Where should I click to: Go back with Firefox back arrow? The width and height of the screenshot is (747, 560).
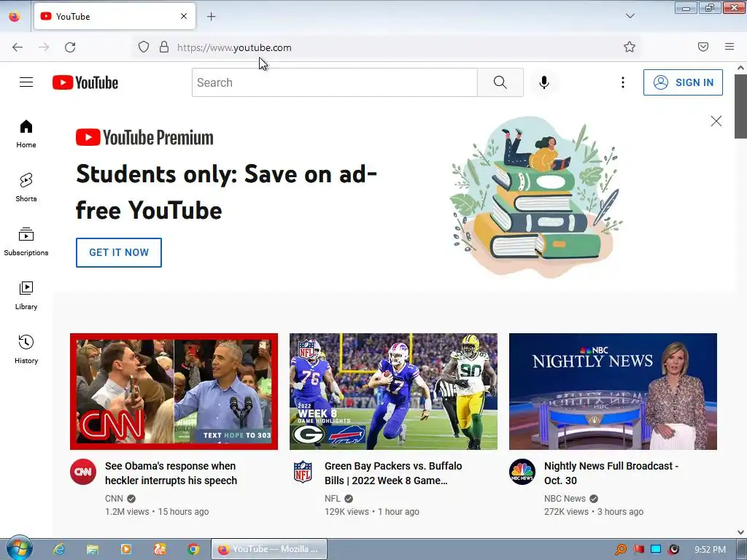tap(18, 47)
